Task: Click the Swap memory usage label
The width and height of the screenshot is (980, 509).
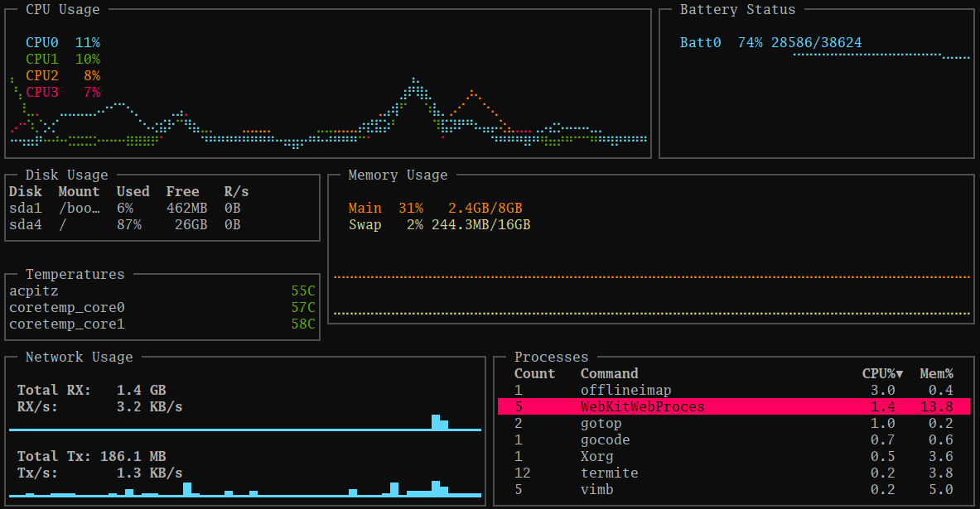Action: 365,225
